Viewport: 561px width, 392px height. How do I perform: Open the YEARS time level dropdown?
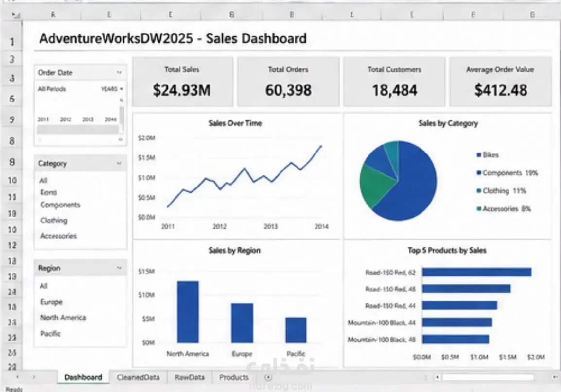[x=112, y=88]
